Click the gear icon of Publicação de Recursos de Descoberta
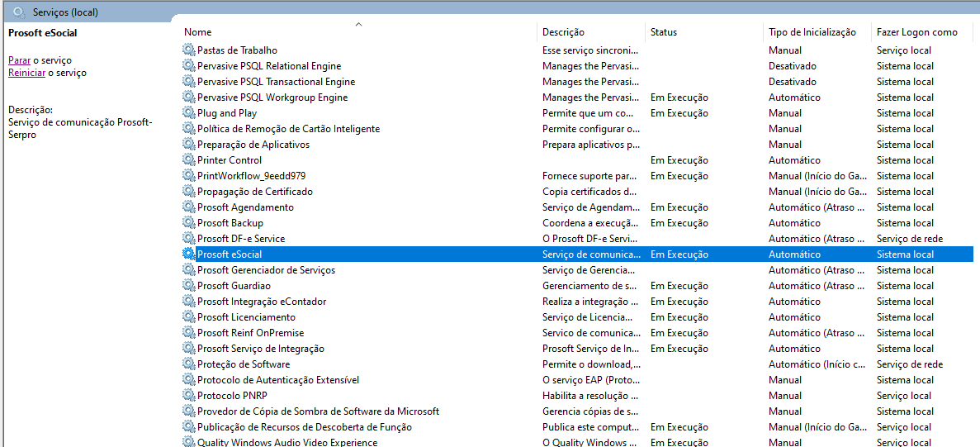Screen dimensions: 980x447 click(189, 427)
